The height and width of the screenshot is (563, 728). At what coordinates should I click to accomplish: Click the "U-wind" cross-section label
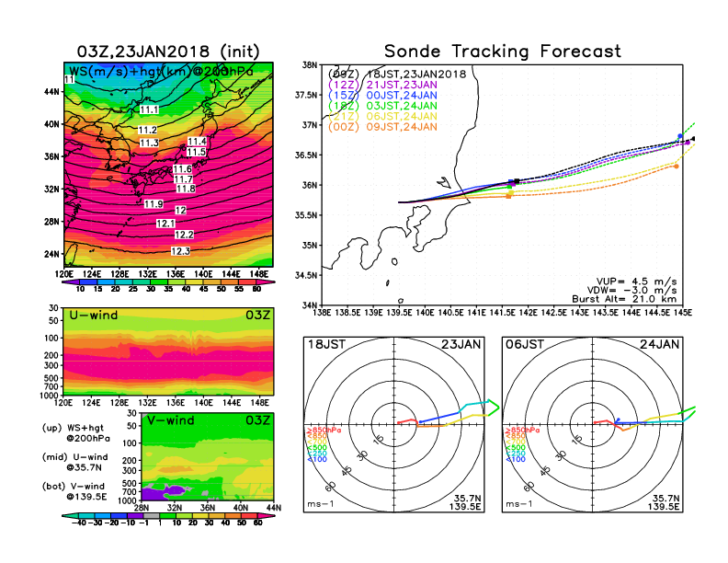94,316
